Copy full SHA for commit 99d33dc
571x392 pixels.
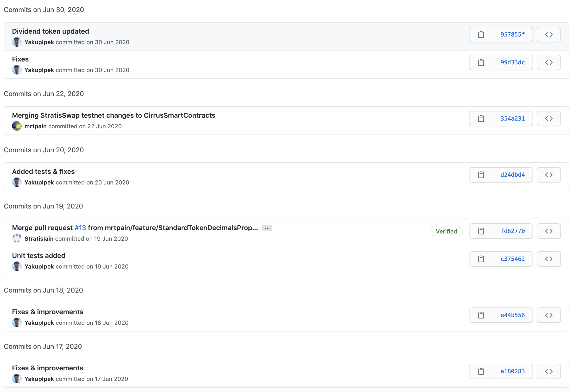[x=481, y=62]
